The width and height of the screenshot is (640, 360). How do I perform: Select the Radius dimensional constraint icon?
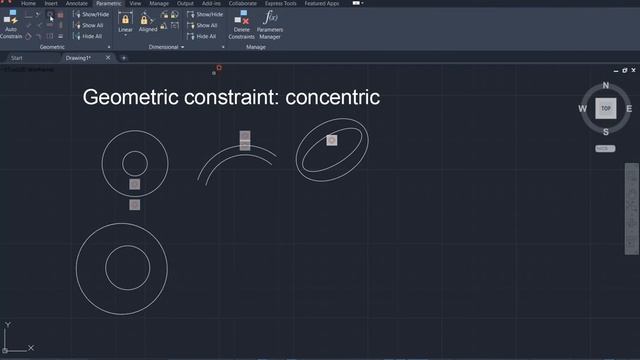164,15
